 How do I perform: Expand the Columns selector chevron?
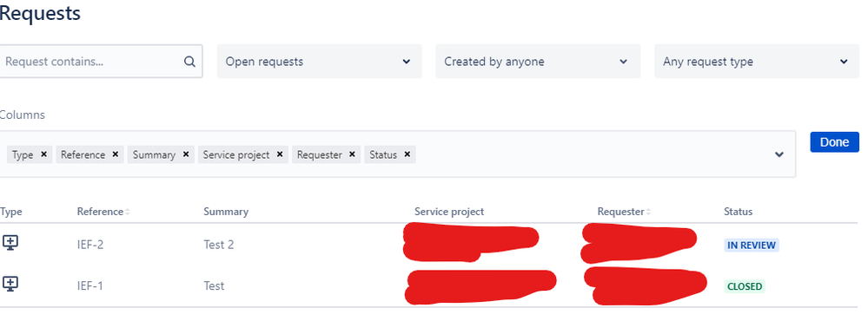[779, 154]
